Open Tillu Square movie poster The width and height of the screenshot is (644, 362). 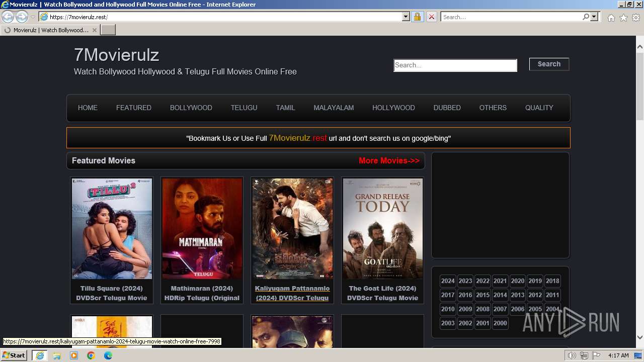pyautogui.click(x=112, y=229)
